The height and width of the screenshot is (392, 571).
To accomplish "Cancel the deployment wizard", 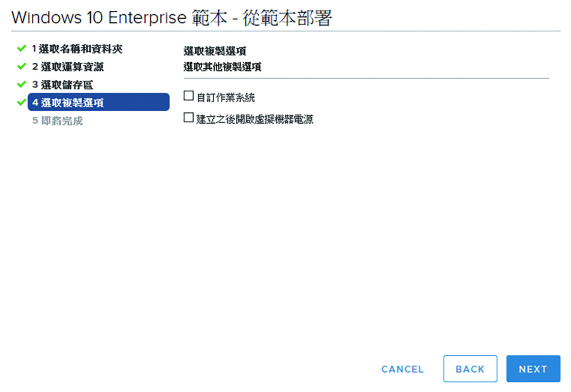I will [x=403, y=369].
